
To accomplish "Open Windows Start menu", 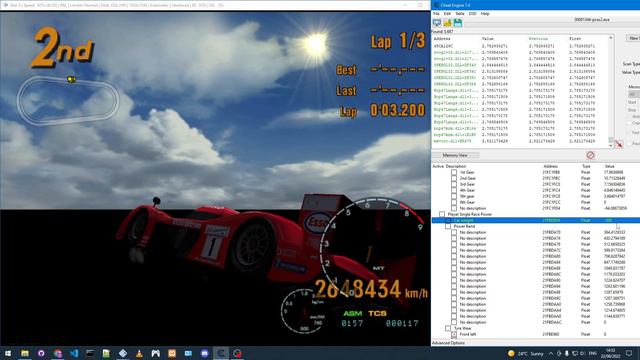I will [x=8, y=353].
